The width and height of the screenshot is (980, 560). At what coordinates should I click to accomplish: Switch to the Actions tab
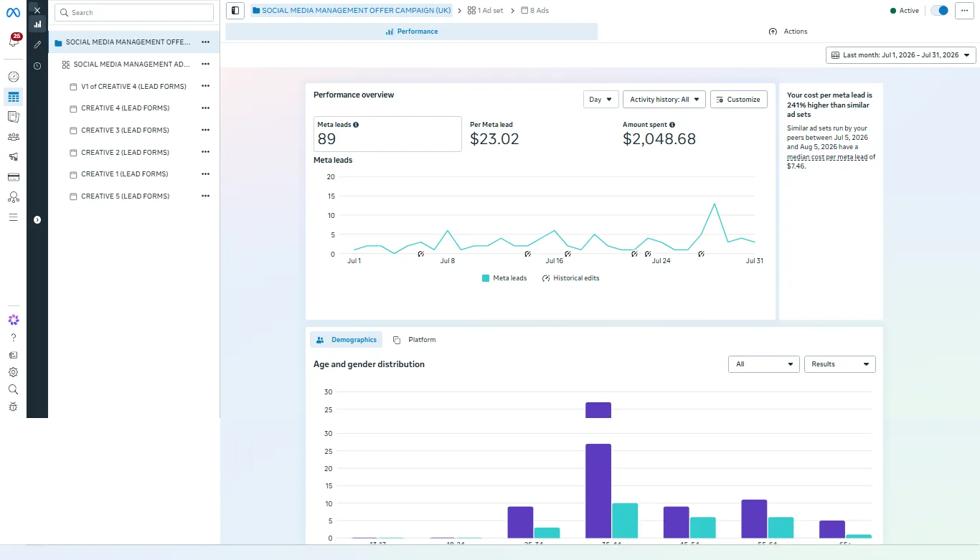[x=788, y=32]
